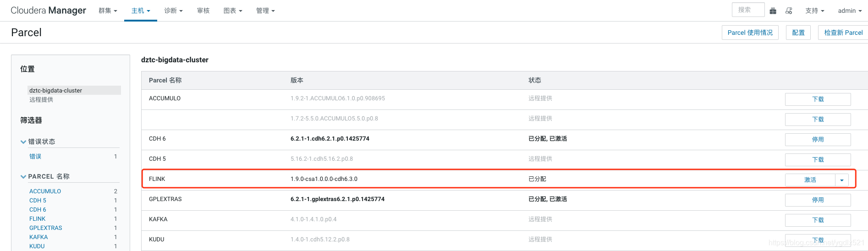Image resolution: width=868 pixels, height=251 pixels.
Task: Download CDH 5 parcel
Action: 818,159
